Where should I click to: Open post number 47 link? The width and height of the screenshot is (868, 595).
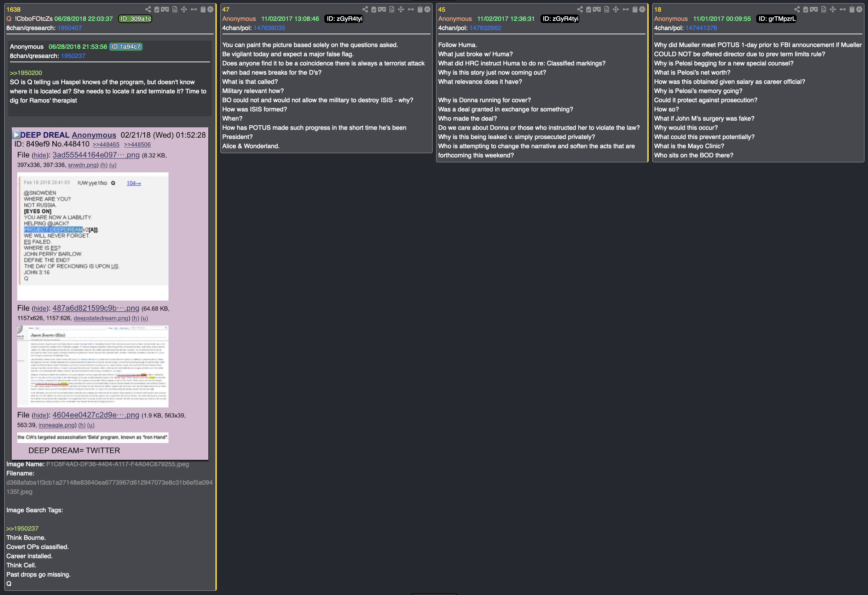(226, 9)
